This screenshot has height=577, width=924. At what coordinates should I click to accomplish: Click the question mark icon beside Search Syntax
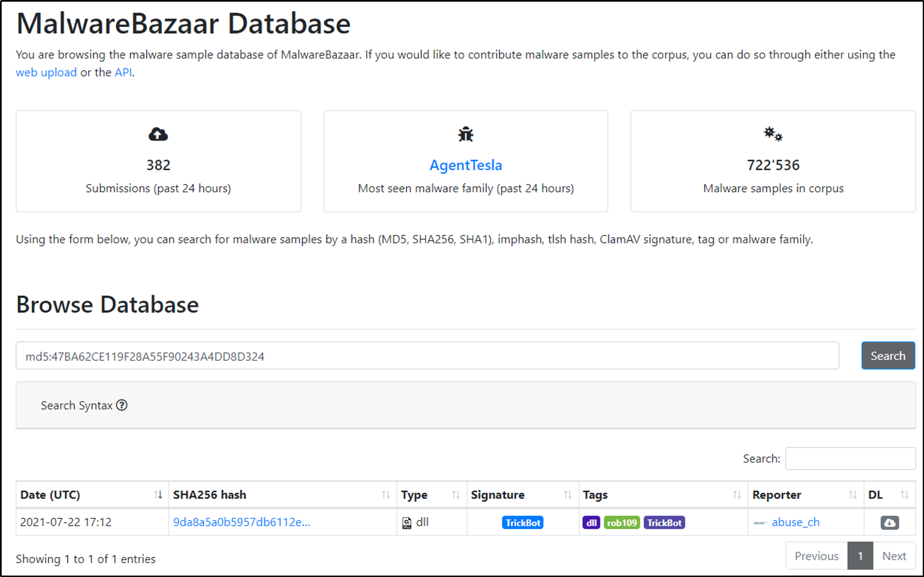pos(122,405)
